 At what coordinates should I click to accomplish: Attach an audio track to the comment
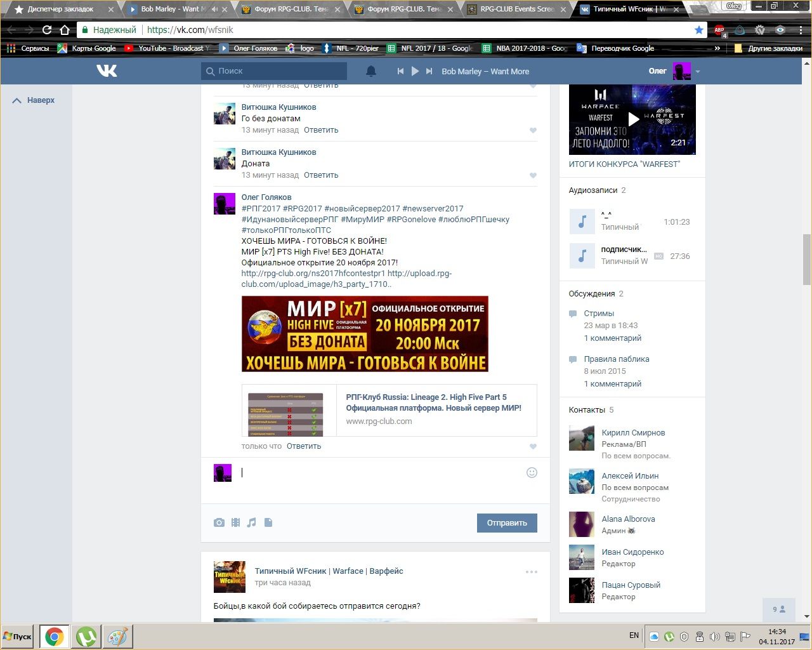point(252,522)
